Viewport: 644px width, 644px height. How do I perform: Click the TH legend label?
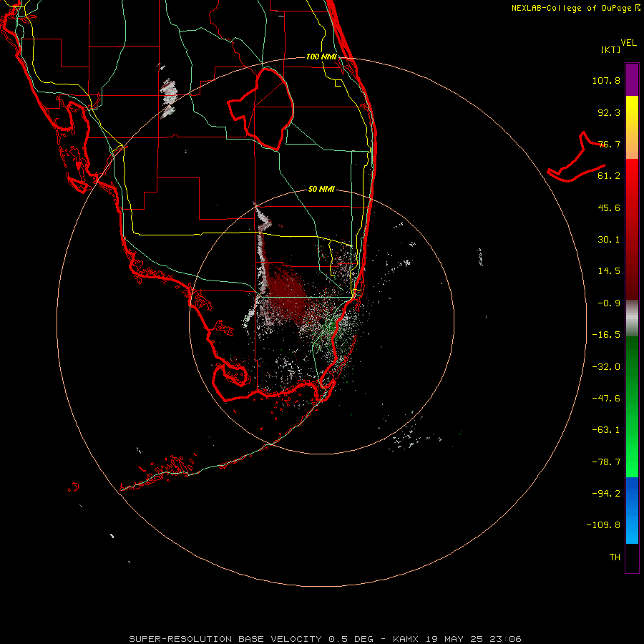615,557
